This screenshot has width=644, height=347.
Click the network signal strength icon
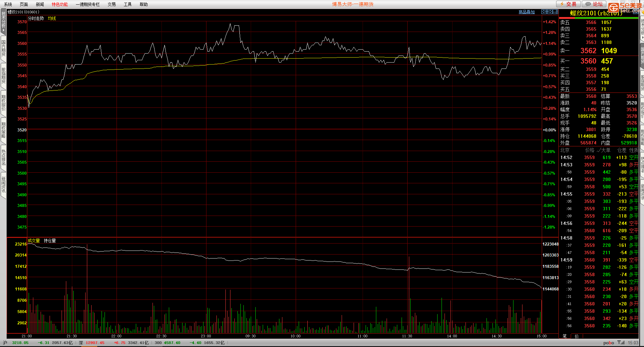[621, 343]
